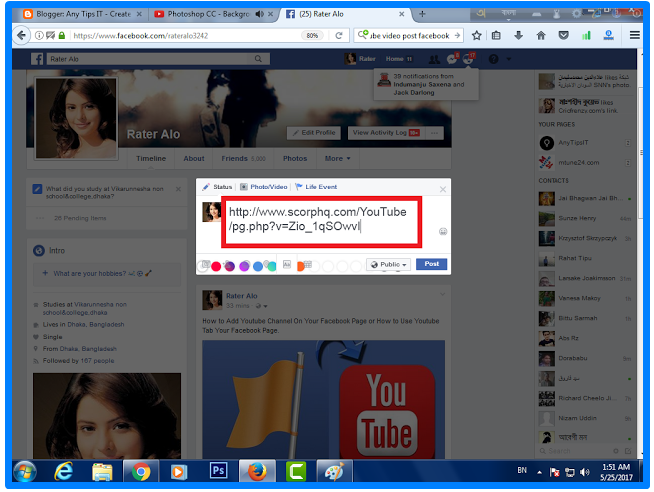Show site information for facebook.com

pos(39,35)
